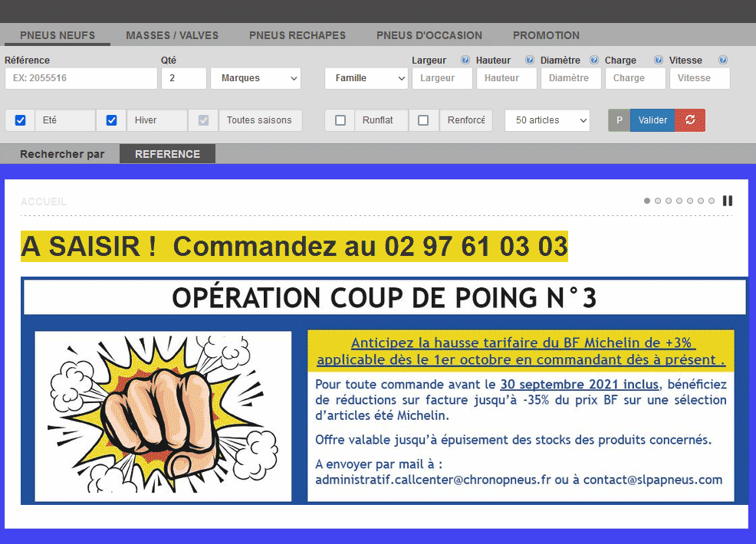Click the 'Rechercher par' label

[62, 154]
